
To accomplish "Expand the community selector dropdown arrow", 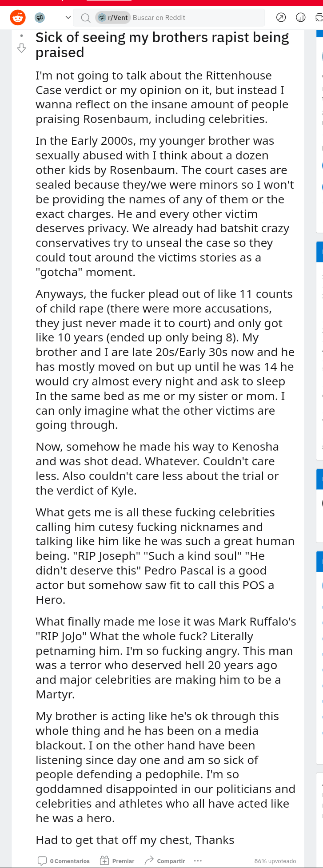I will [68, 18].
